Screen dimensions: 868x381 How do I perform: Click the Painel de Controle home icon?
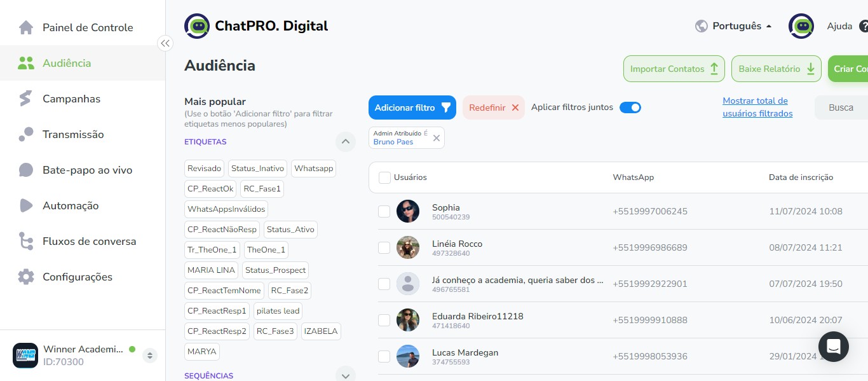pyautogui.click(x=26, y=27)
